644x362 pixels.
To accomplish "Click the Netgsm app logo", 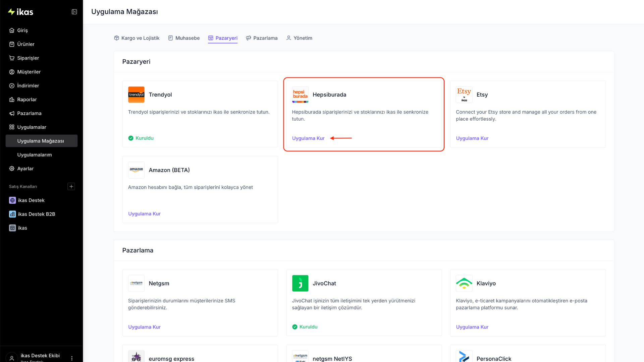I will [136, 283].
